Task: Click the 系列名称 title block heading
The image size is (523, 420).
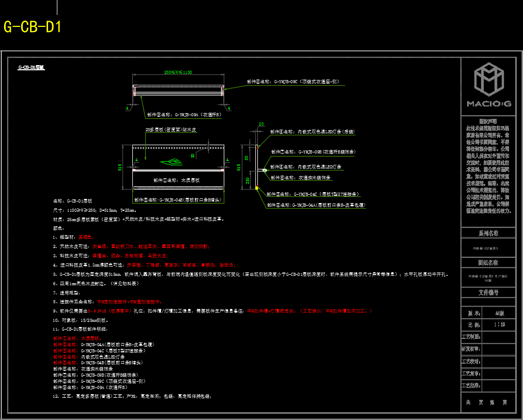Action: pos(488,233)
